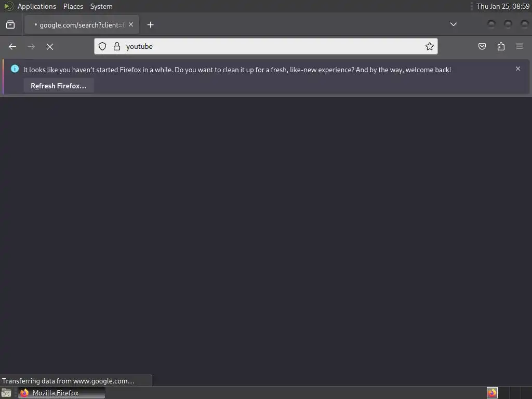Bookmark this page with the star
Screen dimensions: 532x399
[430, 46]
